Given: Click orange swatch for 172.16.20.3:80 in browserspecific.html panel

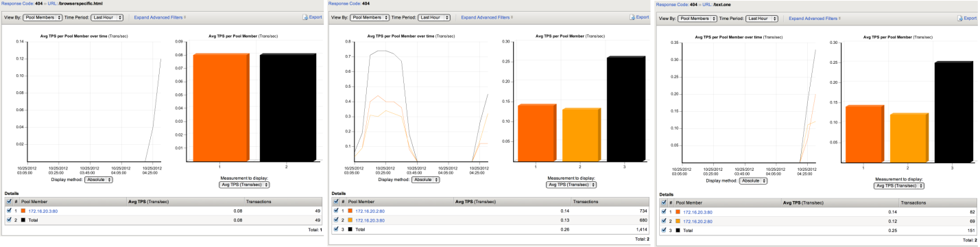Looking at the screenshot, I should click(24, 211).
